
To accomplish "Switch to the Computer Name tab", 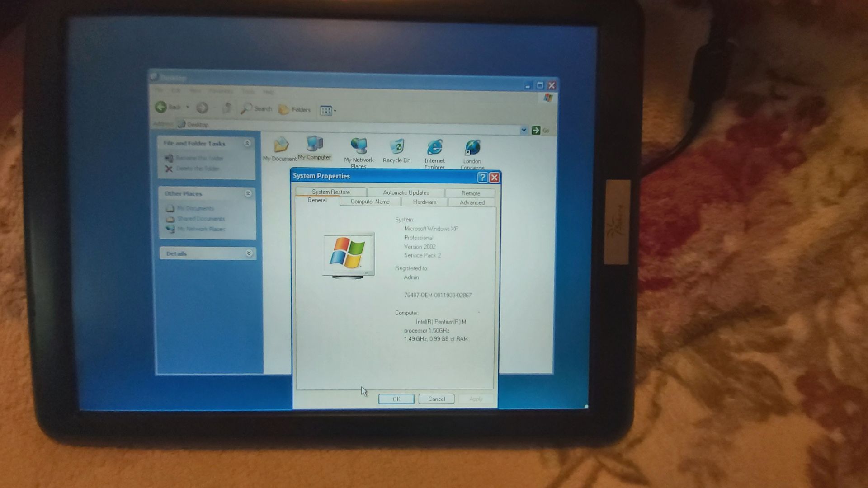I will point(370,202).
